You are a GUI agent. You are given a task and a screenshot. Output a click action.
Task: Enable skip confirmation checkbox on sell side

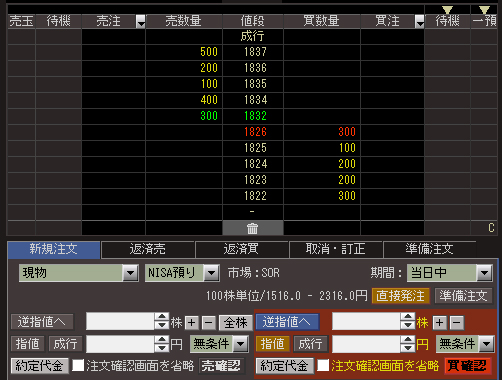[x=78, y=366]
